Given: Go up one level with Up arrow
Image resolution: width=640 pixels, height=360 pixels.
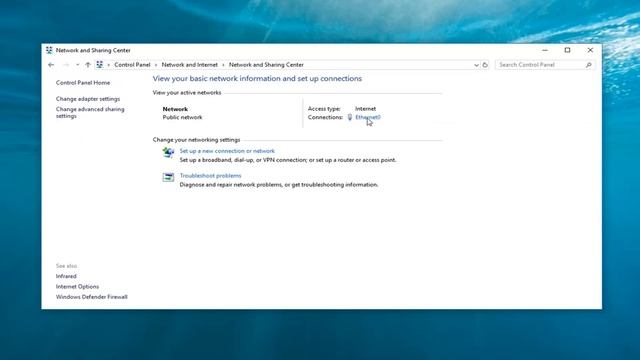Looking at the screenshot, I should coord(88,65).
